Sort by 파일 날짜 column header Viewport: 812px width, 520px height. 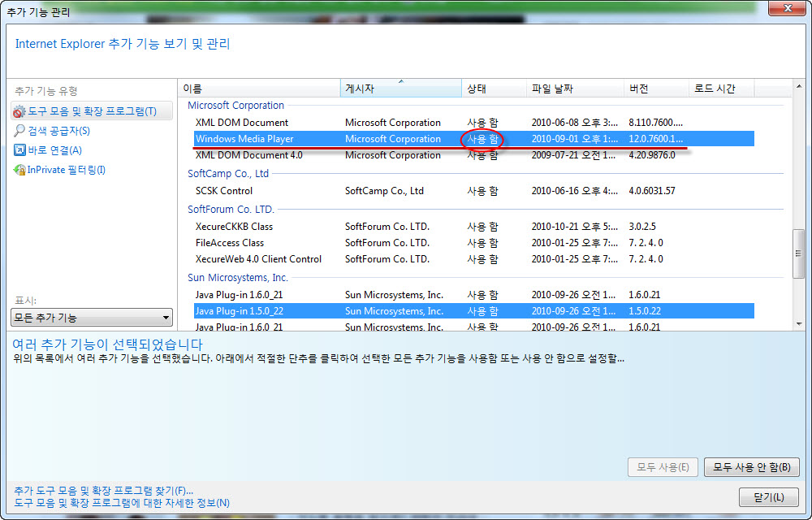tap(575, 89)
